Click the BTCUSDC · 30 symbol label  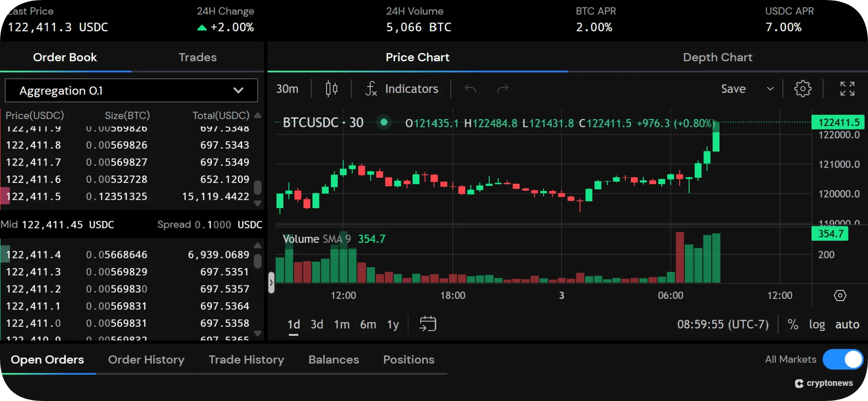click(323, 123)
